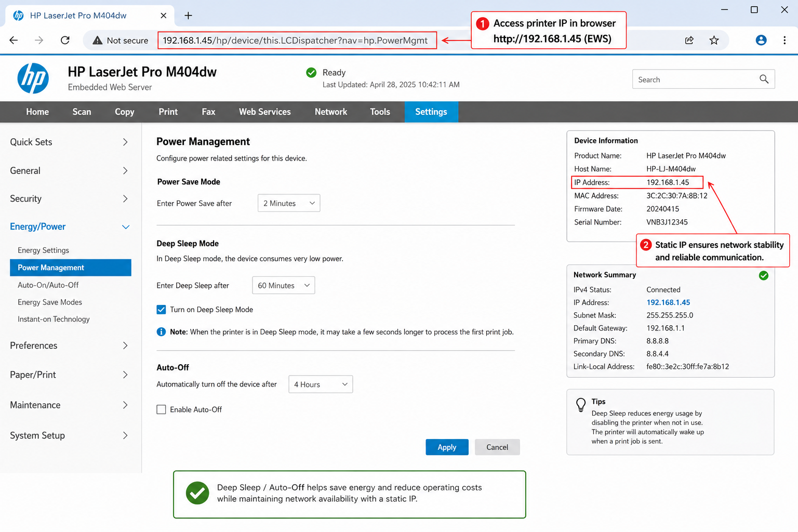Click the Network Summary green check icon
This screenshot has width=798, height=532.
764,275
